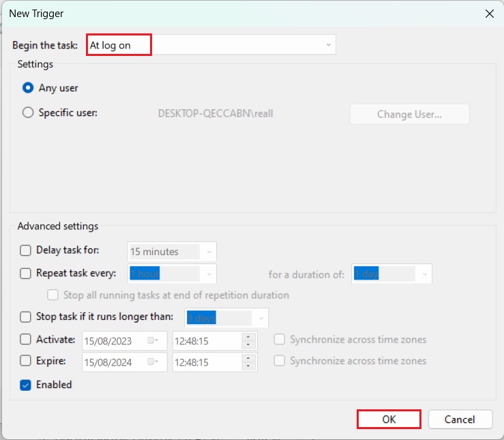Open the Activate date picker calendar icon
Image resolution: width=504 pixels, height=440 pixels.
coord(153,340)
